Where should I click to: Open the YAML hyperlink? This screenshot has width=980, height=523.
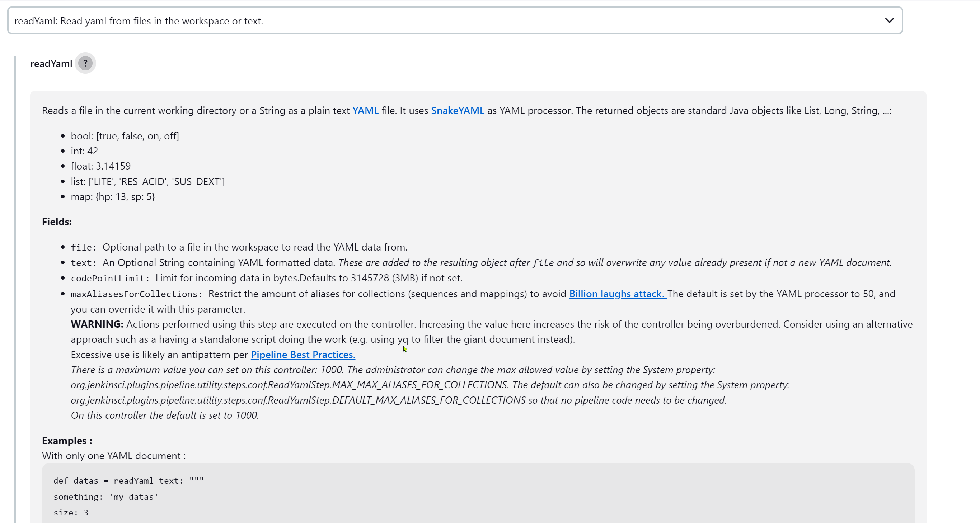365,111
